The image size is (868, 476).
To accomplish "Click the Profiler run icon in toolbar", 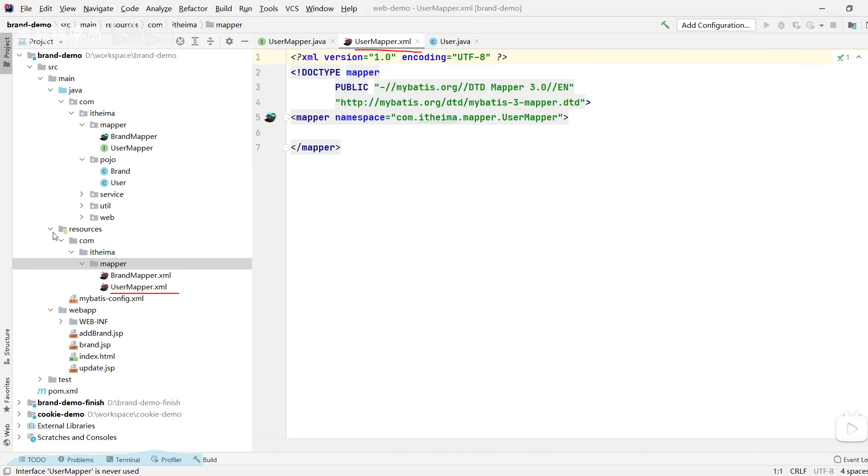I will click(811, 25).
